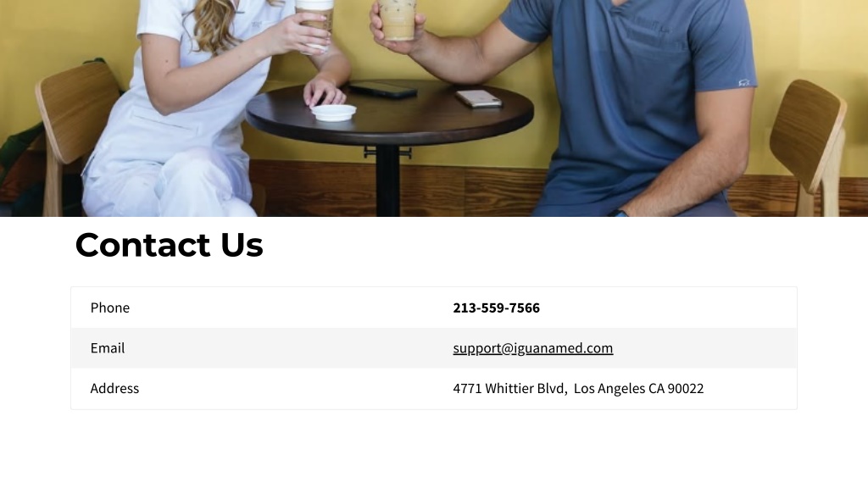Click the black phone on the table

[383, 90]
